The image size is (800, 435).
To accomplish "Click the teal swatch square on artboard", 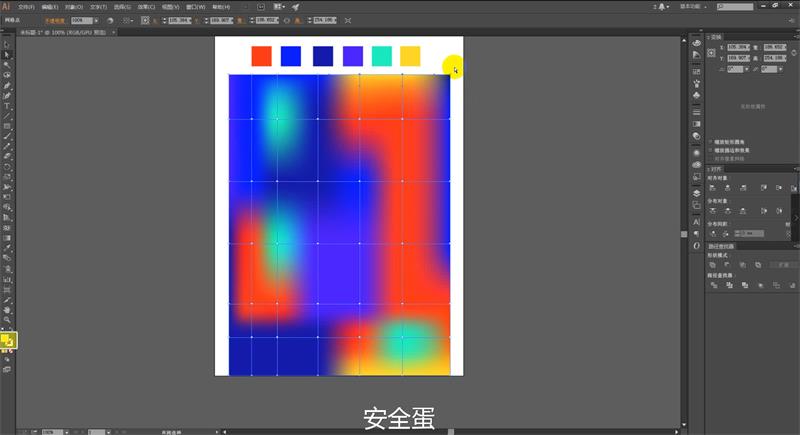I will 382,56.
